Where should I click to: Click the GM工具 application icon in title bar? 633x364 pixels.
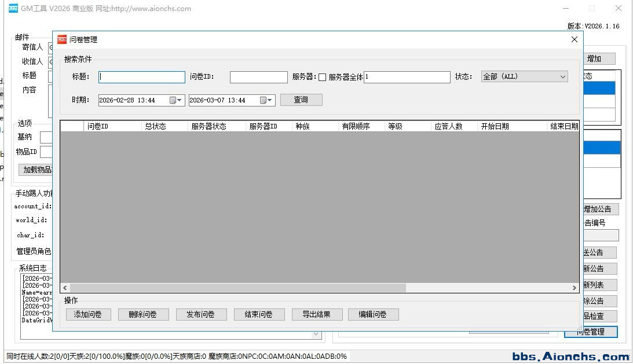coord(13,8)
